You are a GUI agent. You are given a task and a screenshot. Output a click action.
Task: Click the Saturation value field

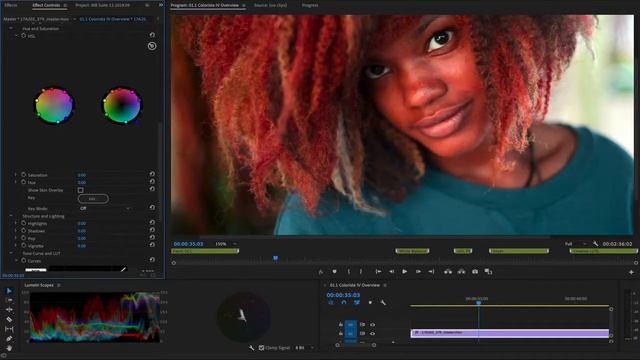(x=82, y=175)
